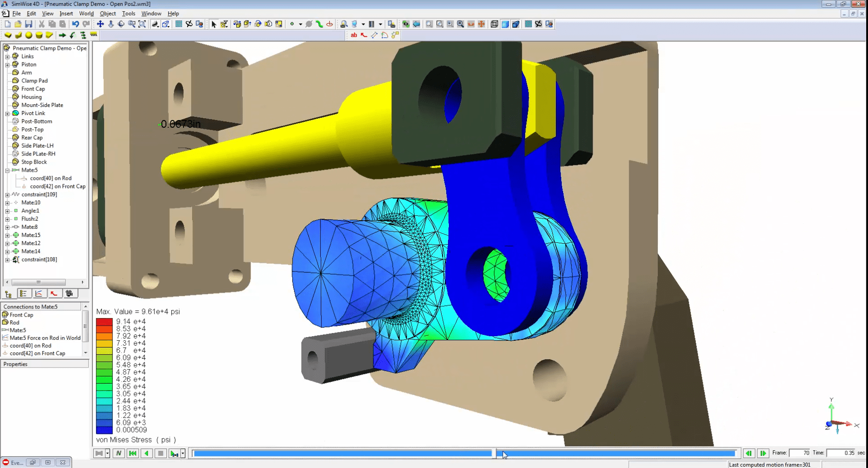The width and height of the screenshot is (868, 468).
Task: Select the Pan view tool
Action: coord(100,24)
